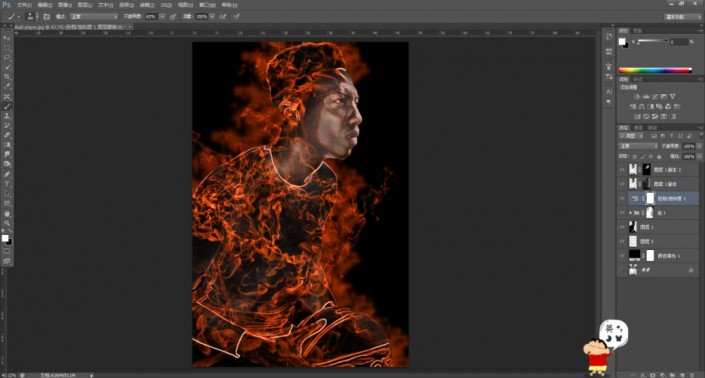Select the Eyedropper tool
705x378 pixels.
7,87
